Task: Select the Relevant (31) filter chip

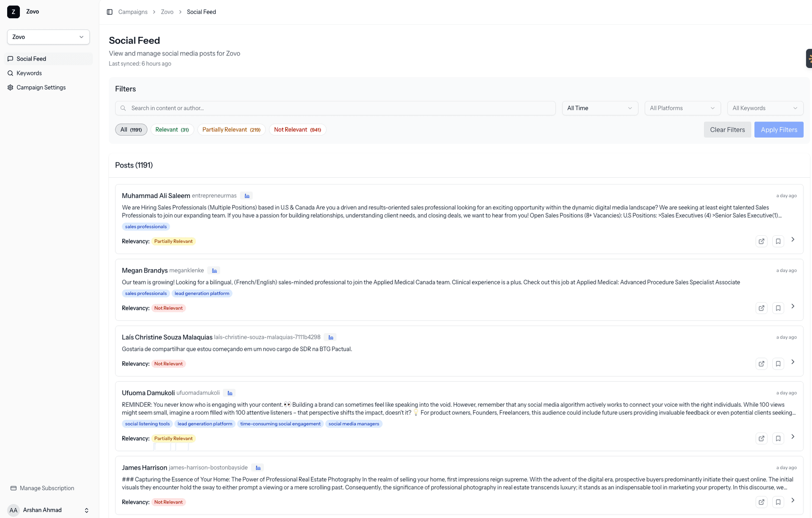Action: tap(172, 129)
